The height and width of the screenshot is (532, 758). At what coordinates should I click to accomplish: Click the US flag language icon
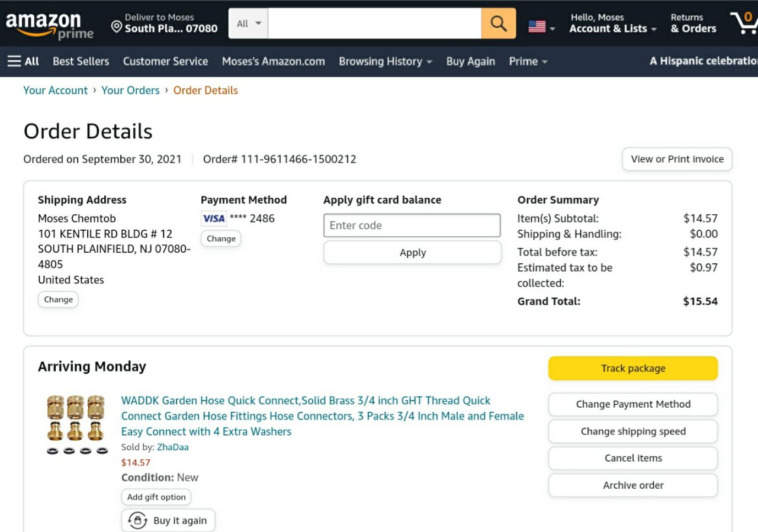(537, 27)
